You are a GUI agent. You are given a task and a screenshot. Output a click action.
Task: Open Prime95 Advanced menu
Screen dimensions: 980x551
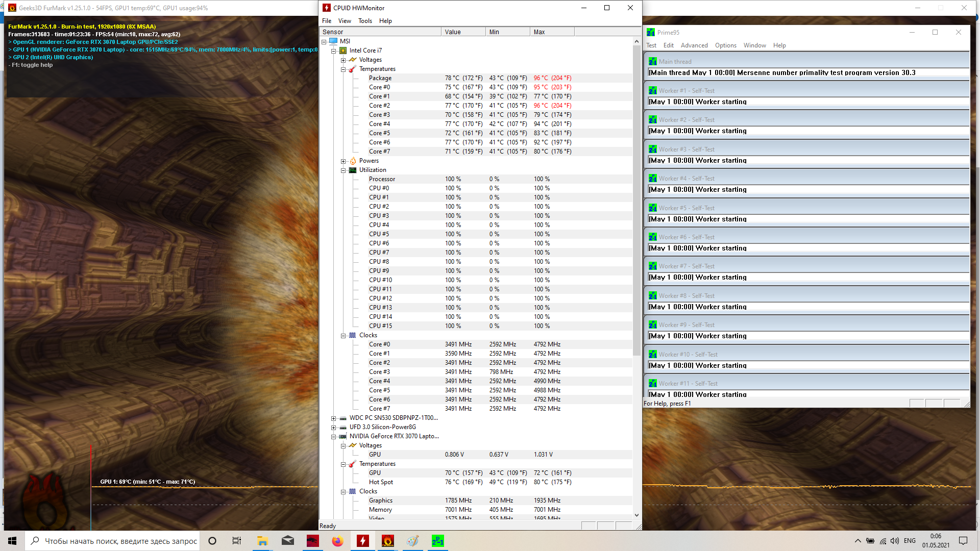694,45
